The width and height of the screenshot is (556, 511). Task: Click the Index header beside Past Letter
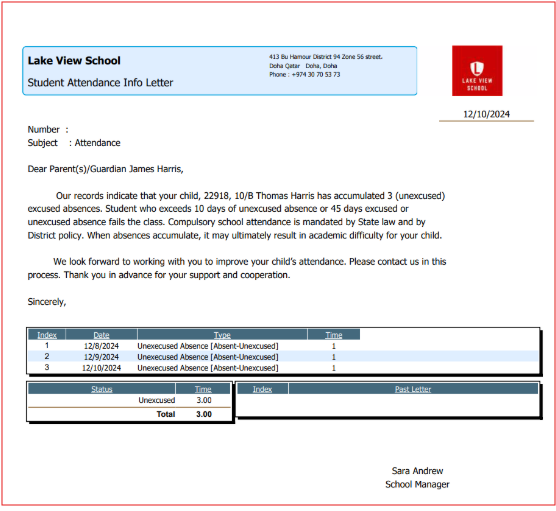(x=262, y=389)
